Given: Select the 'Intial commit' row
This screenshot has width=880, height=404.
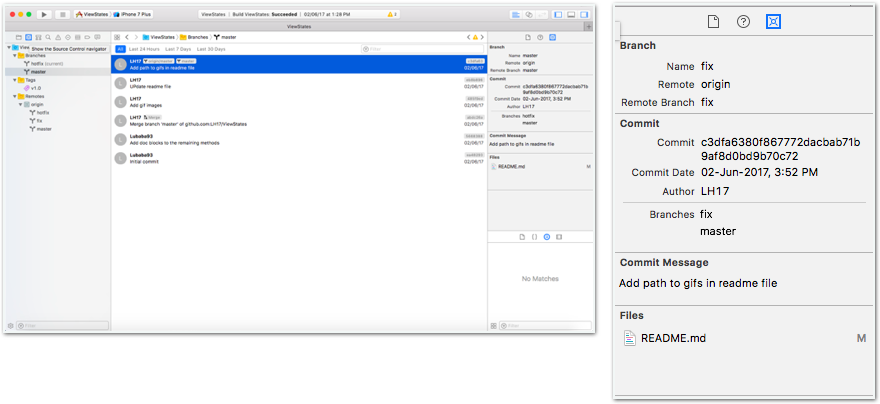Looking at the screenshot, I should pyautogui.click(x=299, y=158).
